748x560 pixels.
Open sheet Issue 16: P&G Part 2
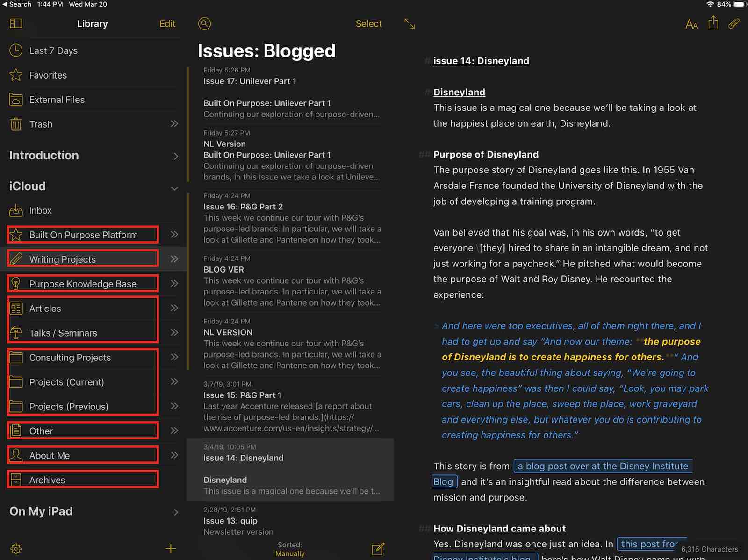click(x=290, y=218)
